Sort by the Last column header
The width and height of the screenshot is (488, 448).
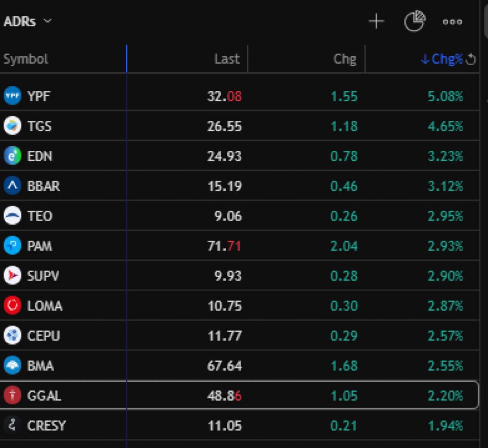(x=227, y=59)
